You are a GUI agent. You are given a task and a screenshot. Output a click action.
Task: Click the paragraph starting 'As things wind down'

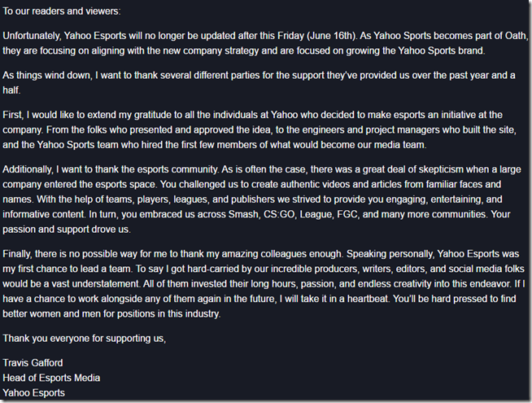(259, 82)
